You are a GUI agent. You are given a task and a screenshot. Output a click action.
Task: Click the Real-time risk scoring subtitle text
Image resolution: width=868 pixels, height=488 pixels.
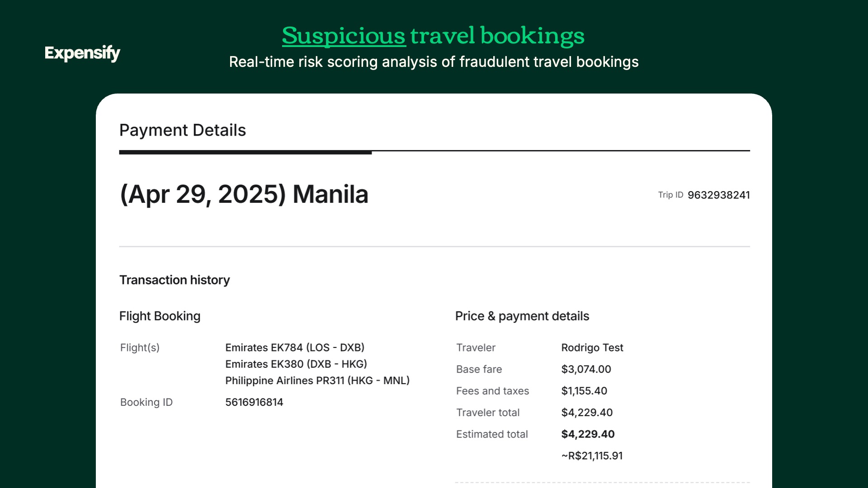click(434, 62)
